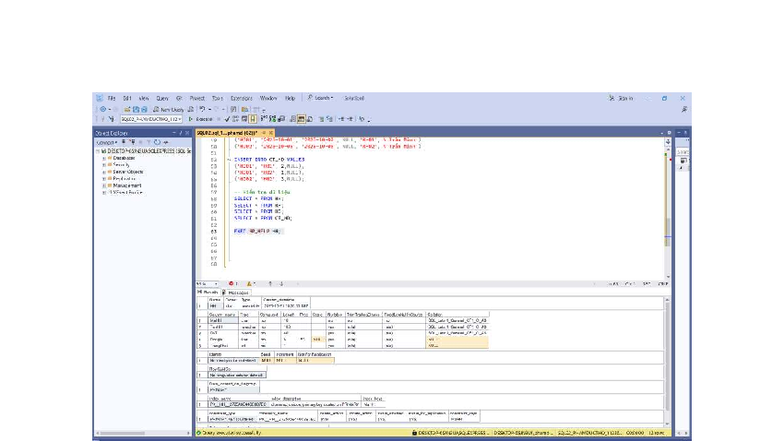Click Display Estimated Execution Plan icon

click(x=236, y=119)
